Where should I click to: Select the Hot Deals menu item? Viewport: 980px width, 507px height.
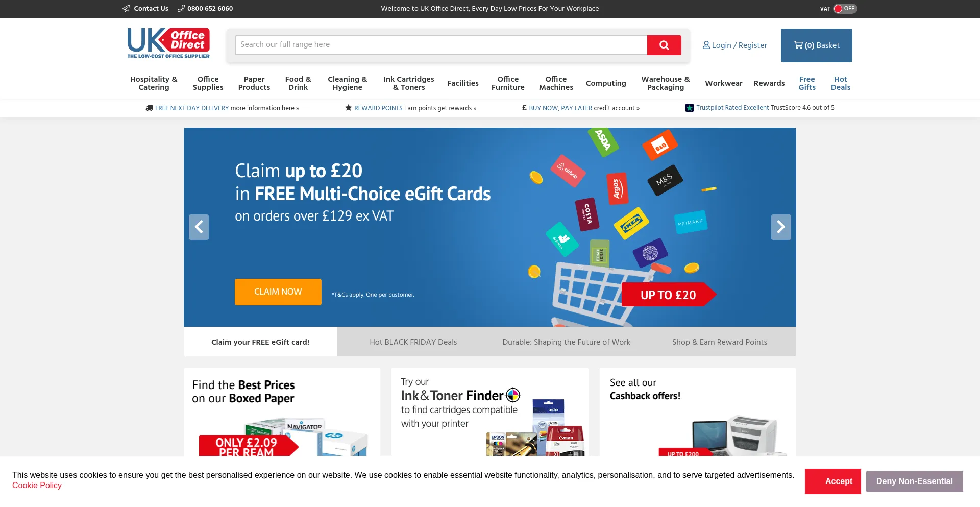[x=840, y=83]
